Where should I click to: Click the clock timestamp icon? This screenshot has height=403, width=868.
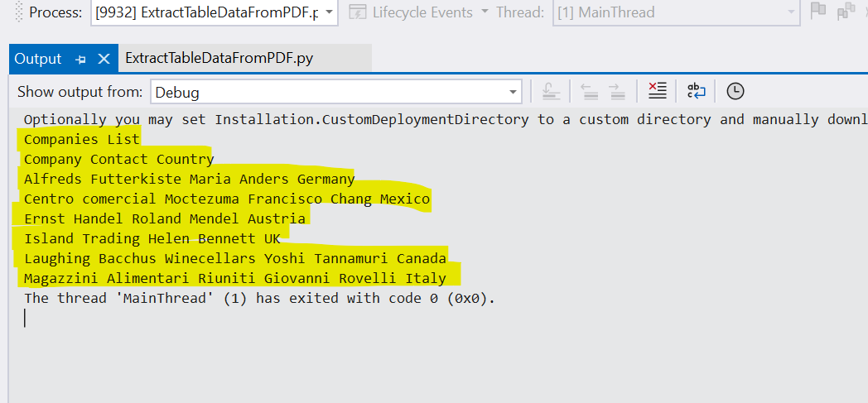(x=735, y=91)
